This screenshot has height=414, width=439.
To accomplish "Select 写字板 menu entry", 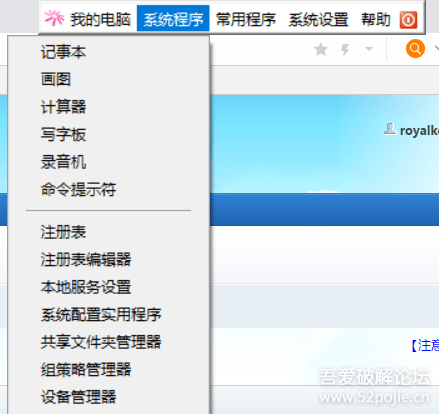I will [x=109, y=135].
